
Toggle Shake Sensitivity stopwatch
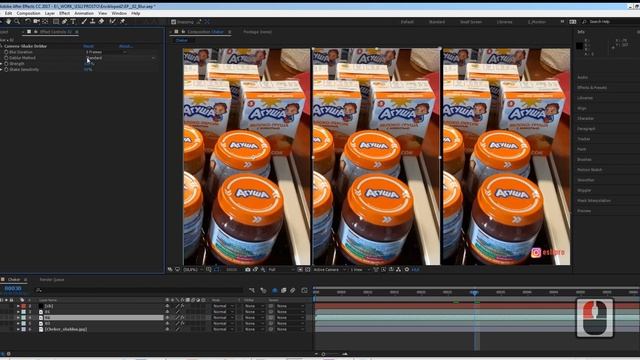coord(6,69)
